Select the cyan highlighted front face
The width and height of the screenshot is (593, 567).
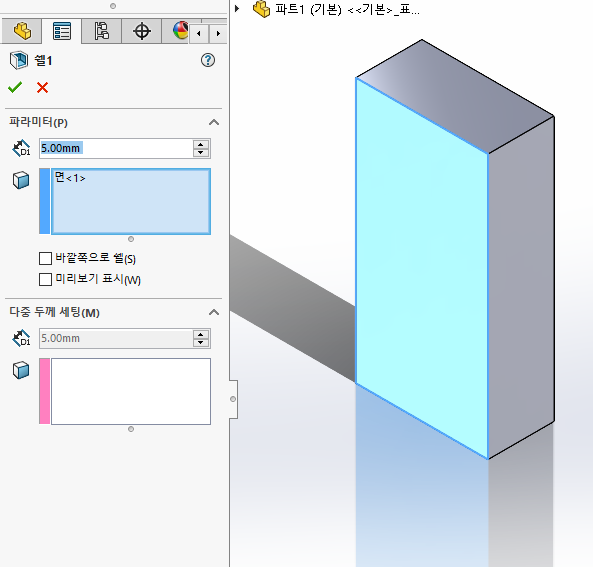pyautogui.click(x=422, y=269)
